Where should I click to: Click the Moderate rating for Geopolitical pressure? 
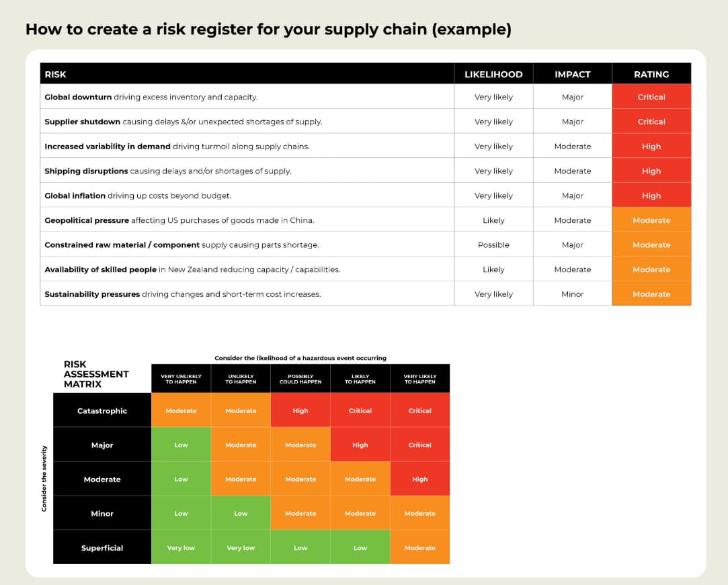click(x=651, y=220)
